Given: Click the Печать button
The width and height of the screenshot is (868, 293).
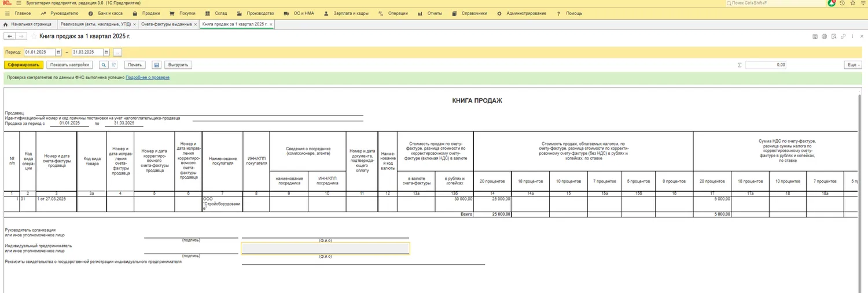Looking at the screenshot, I should 135,65.
